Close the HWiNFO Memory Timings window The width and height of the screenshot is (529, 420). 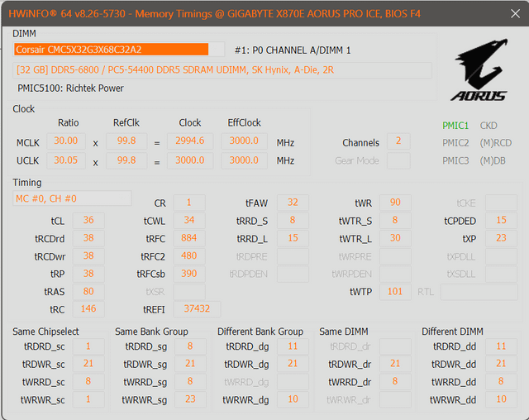pyautogui.click(x=515, y=14)
